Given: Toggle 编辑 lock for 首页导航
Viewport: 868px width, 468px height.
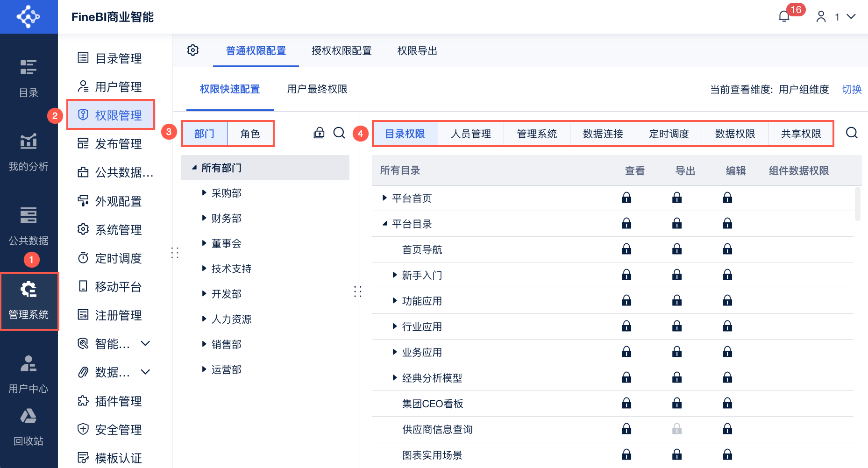Looking at the screenshot, I should click(x=727, y=249).
